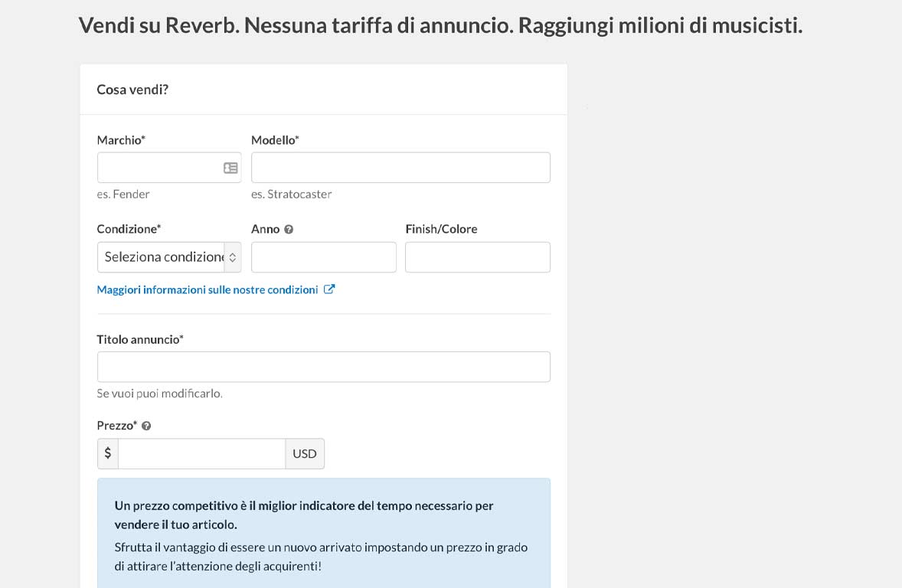Click the Modello field label
This screenshot has width=902, height=588.
click(x=275, y=140)
